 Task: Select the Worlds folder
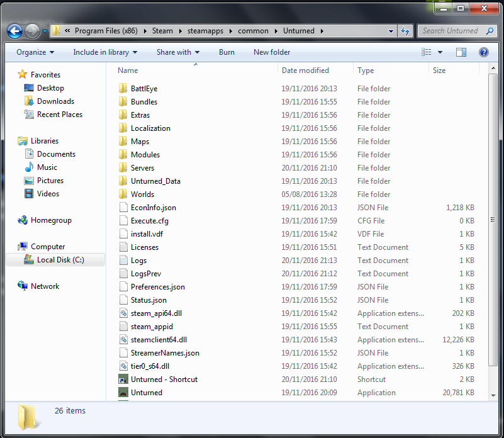pos(142,194)
